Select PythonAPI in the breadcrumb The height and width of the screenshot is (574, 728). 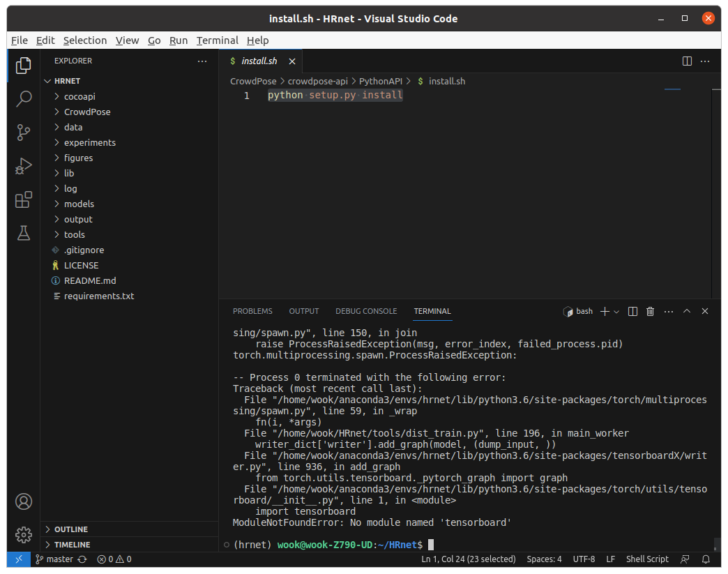click(381, 82)
